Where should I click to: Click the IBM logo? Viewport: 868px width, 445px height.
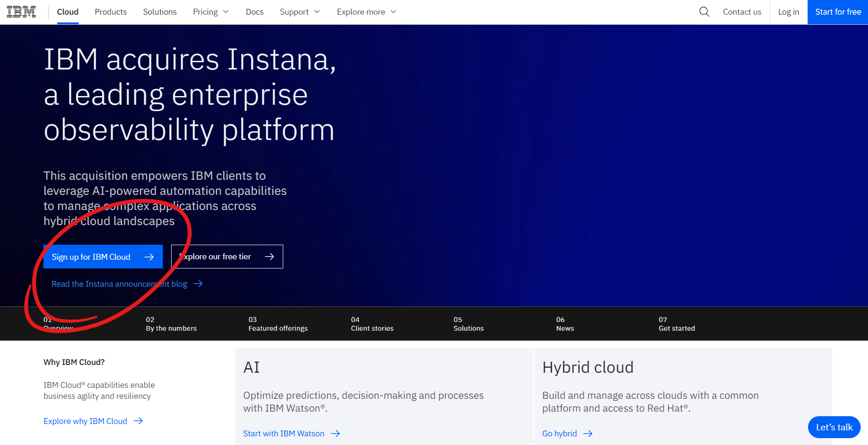point(21,12)
